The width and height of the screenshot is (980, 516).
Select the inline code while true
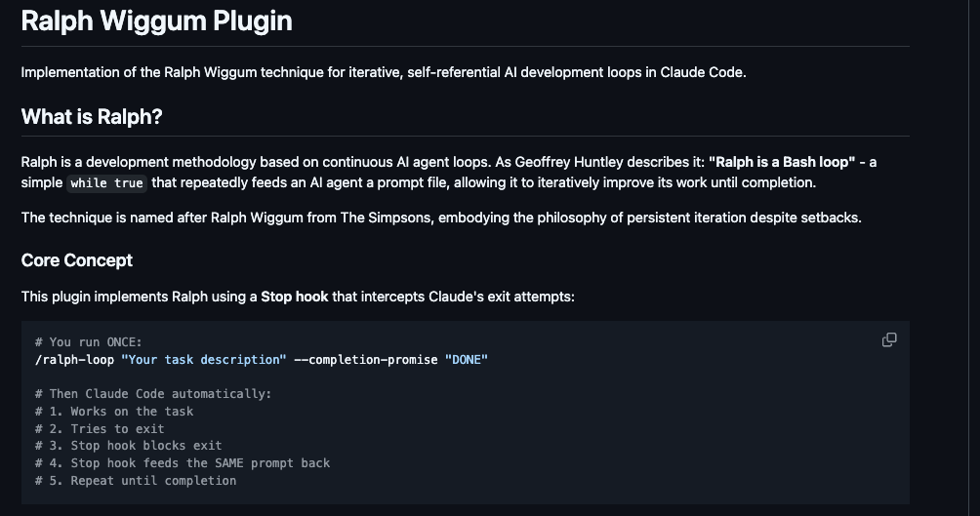point(106,183)
